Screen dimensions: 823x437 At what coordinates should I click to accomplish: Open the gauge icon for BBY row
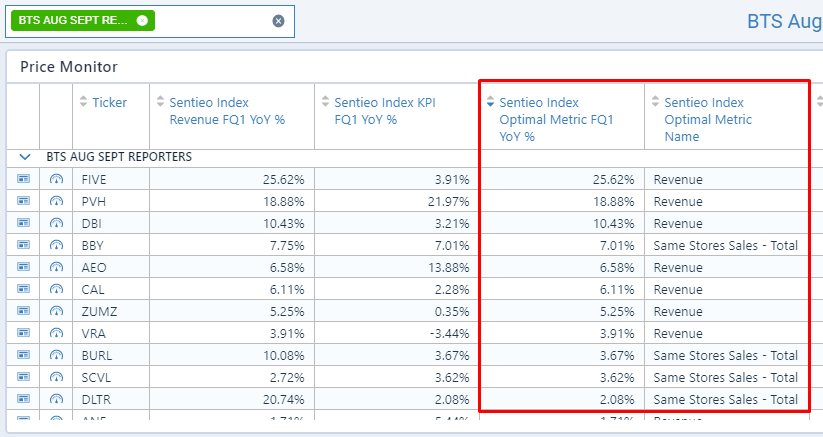56,245
